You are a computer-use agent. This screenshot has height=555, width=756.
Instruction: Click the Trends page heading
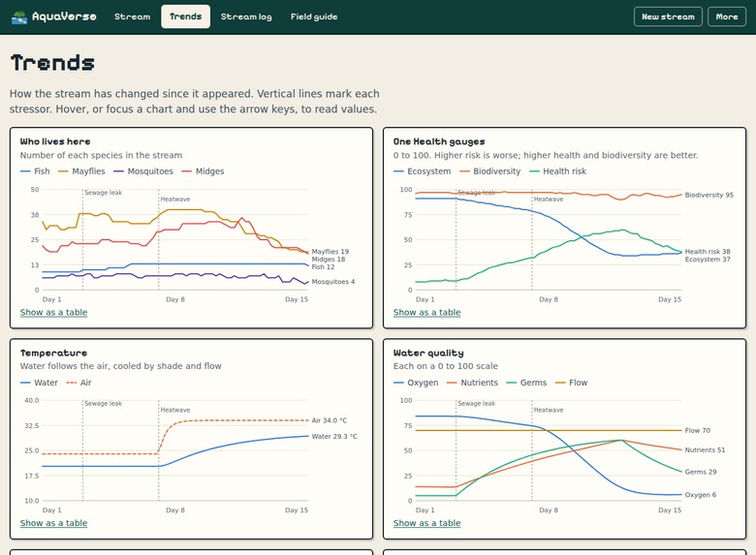[x=52, y=63]
